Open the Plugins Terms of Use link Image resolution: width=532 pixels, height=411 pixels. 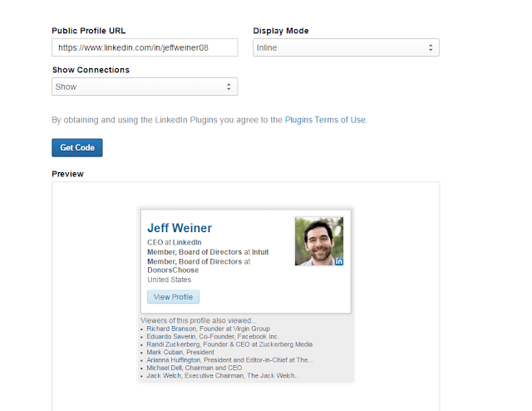pos(325,120)
